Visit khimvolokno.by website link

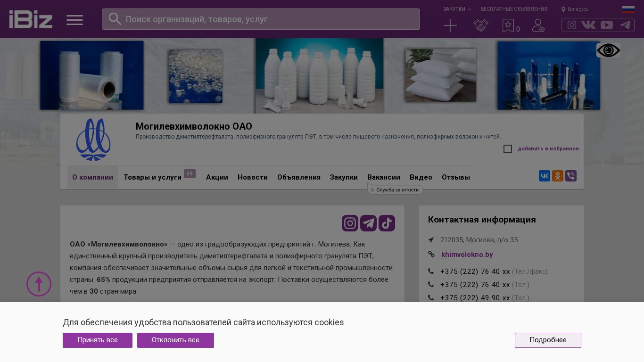[x=467, y=255]
